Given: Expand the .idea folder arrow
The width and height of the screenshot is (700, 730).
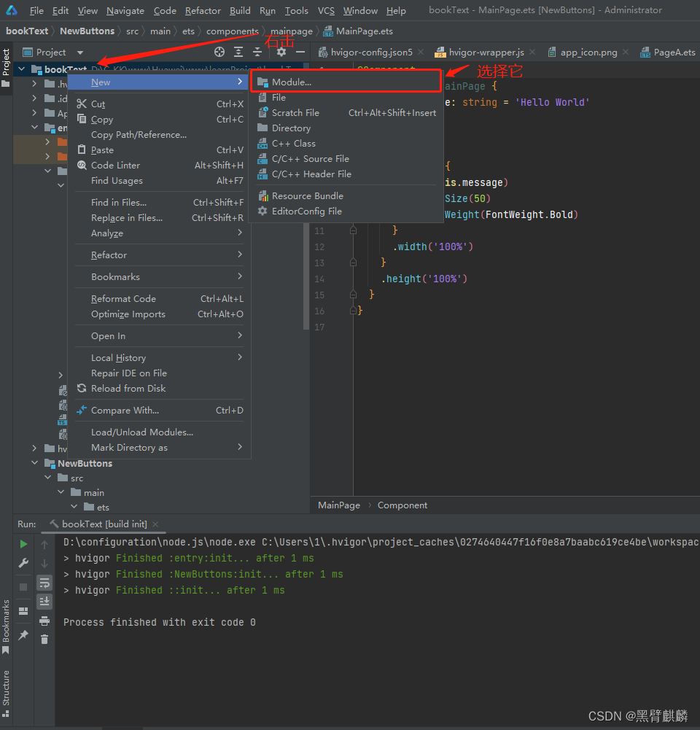Looking at the screenshot, I should (35, 98).
